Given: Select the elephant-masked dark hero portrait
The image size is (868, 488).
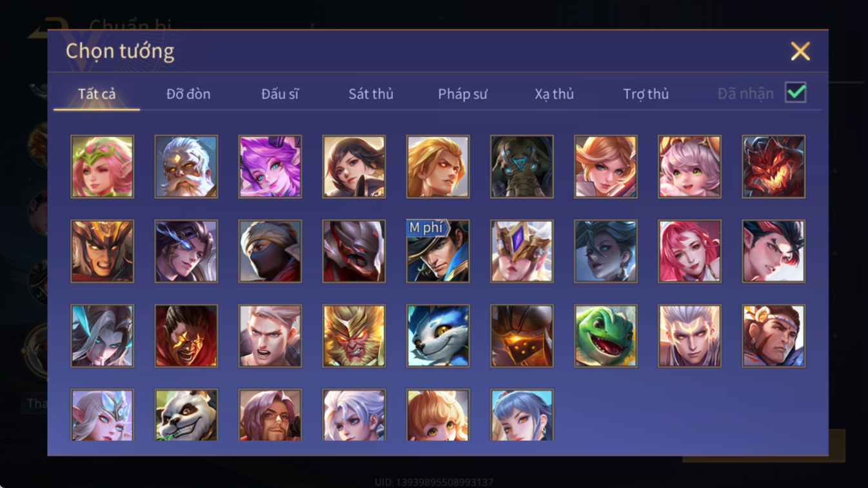Looking at the screenshot, I should coord(522,166).
